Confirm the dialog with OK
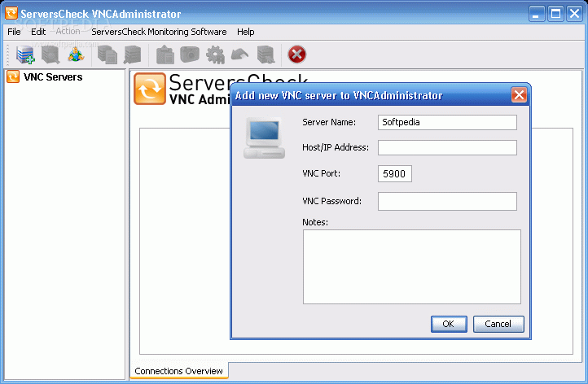 pyautogui.click(x=449, y=324)
